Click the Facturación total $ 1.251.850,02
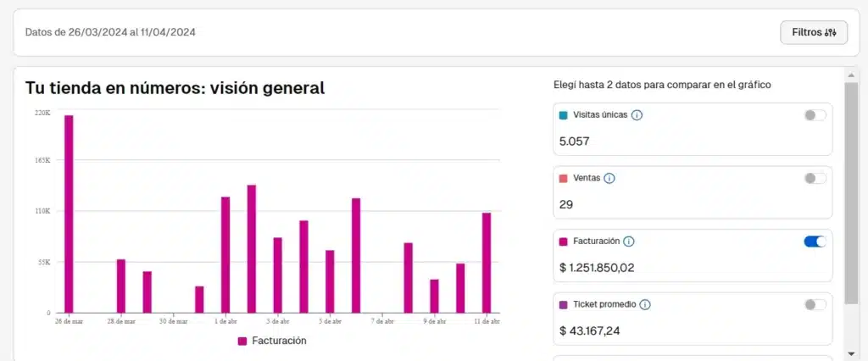 597,268
